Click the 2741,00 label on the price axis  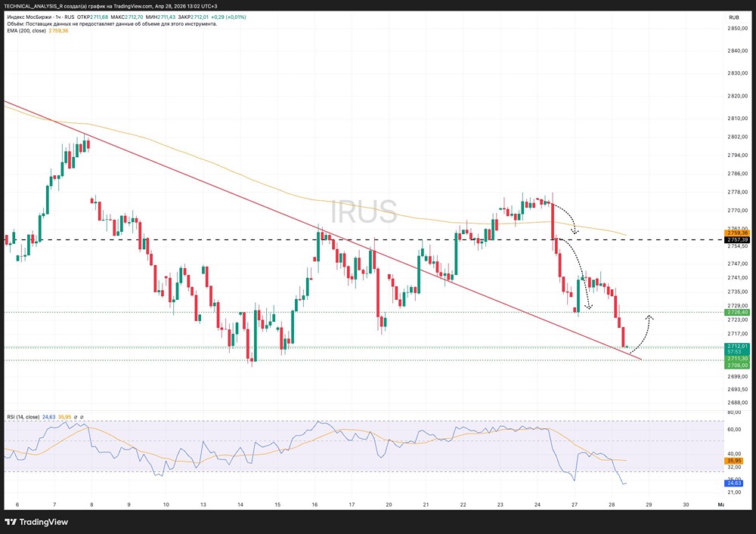737,278
